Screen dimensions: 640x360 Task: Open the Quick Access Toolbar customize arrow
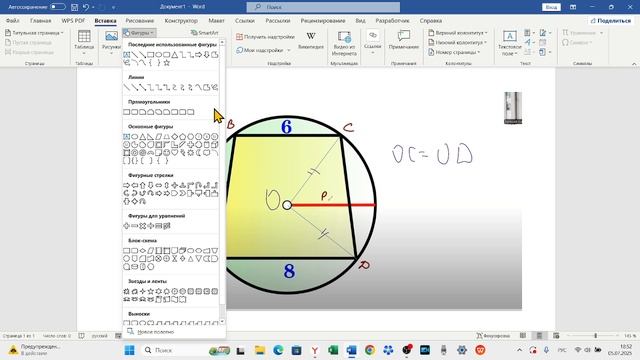click(113, 7)
